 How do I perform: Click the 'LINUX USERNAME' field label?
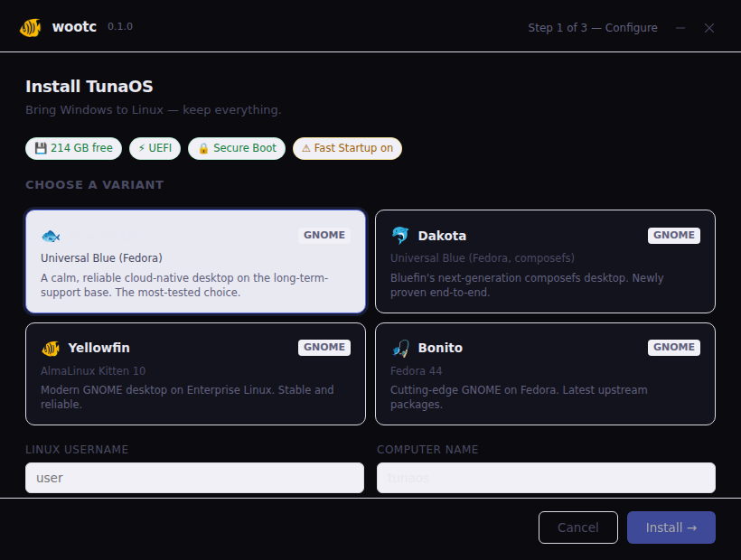[x=77, y=450]
